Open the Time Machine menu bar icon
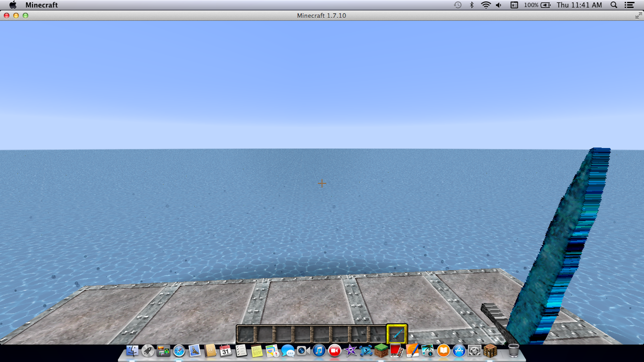Screen dimensions: 644x362 (457, 5)
